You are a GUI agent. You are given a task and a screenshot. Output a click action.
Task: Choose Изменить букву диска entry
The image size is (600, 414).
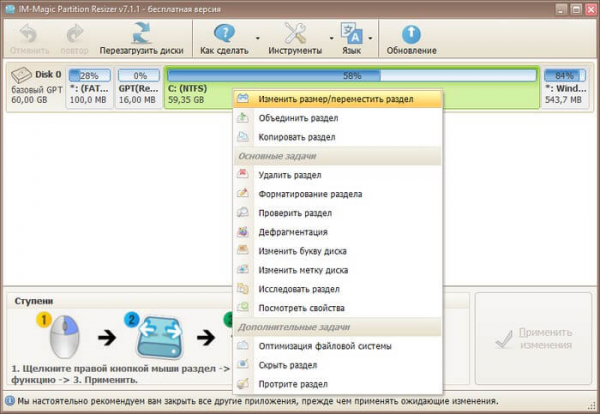338,251
